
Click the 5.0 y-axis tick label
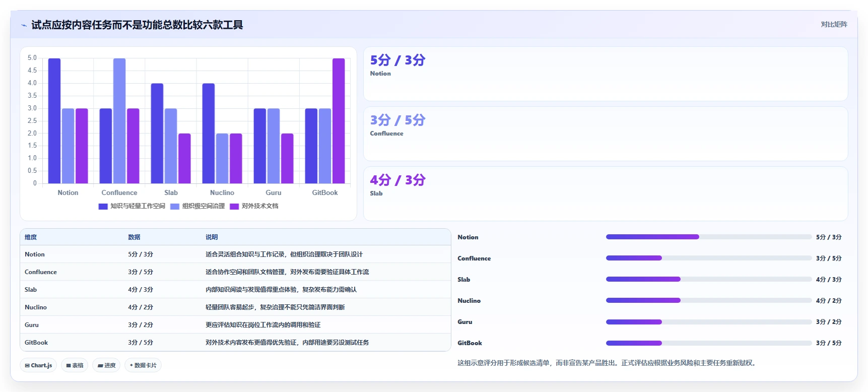tap(32, 58)
